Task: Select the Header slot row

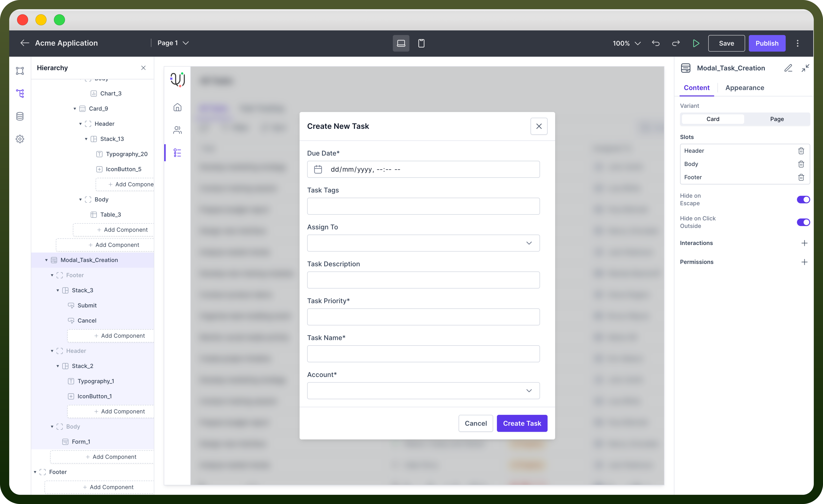Action: [745, 151]
